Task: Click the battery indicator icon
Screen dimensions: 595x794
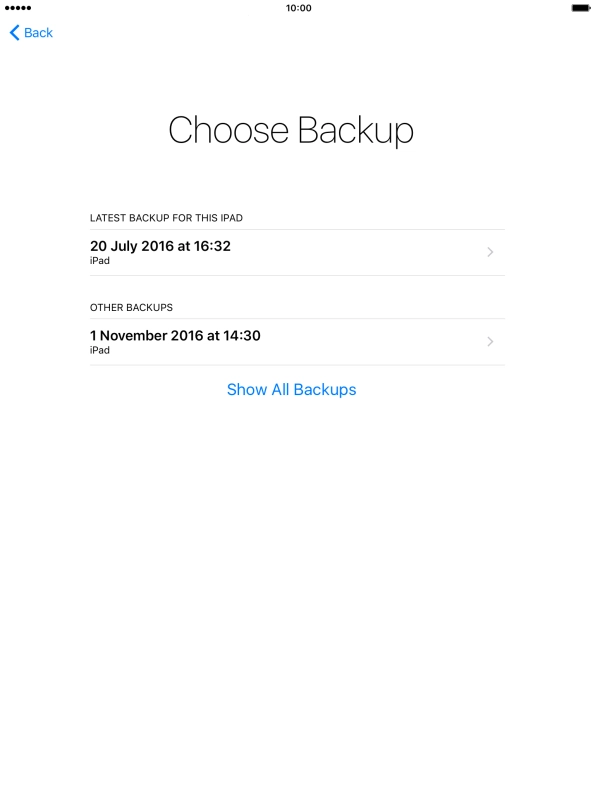Action: (x=581, y=8)
